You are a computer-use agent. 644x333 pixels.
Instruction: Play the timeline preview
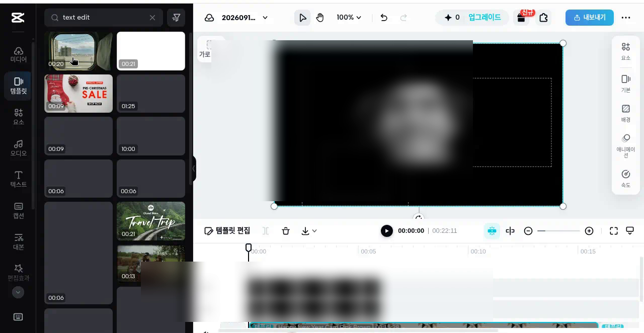click(386, 231)
